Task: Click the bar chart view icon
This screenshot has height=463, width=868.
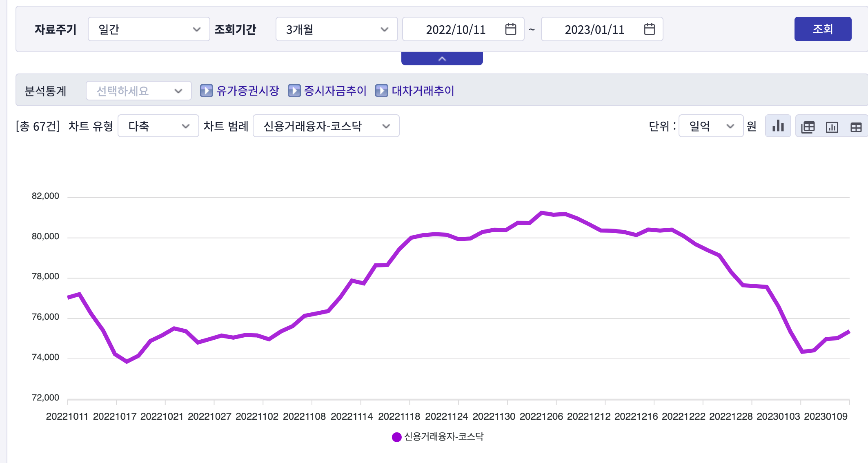Action: pyautogui.click(x=778, y=126)
